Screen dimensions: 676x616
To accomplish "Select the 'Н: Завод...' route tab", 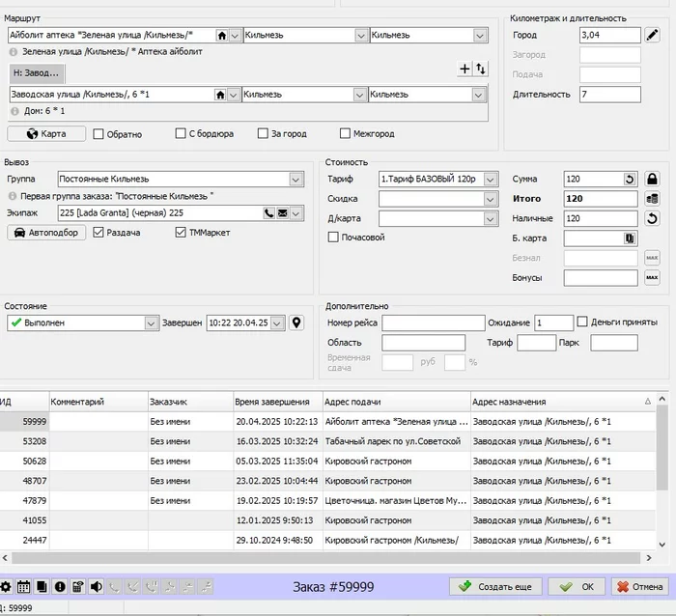I will tap(38, 72).
